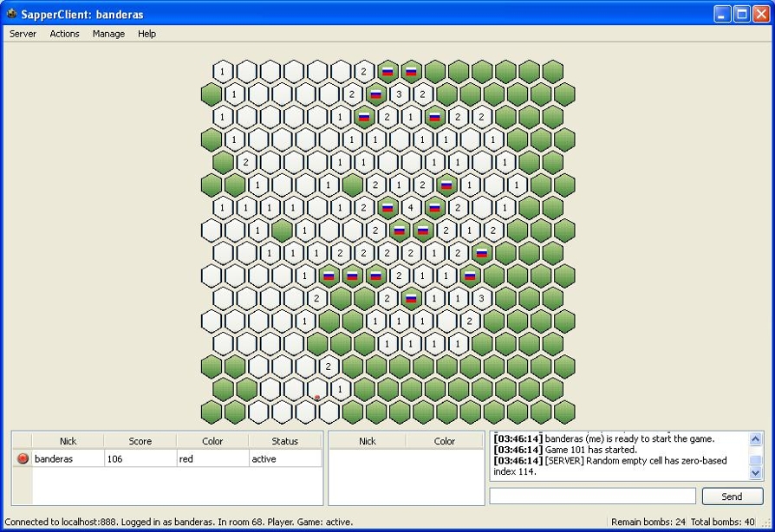The image size is (775, 532).
Task: Click the 'Connected to localhost:888' status text
Action: click(x=61, y=522)
